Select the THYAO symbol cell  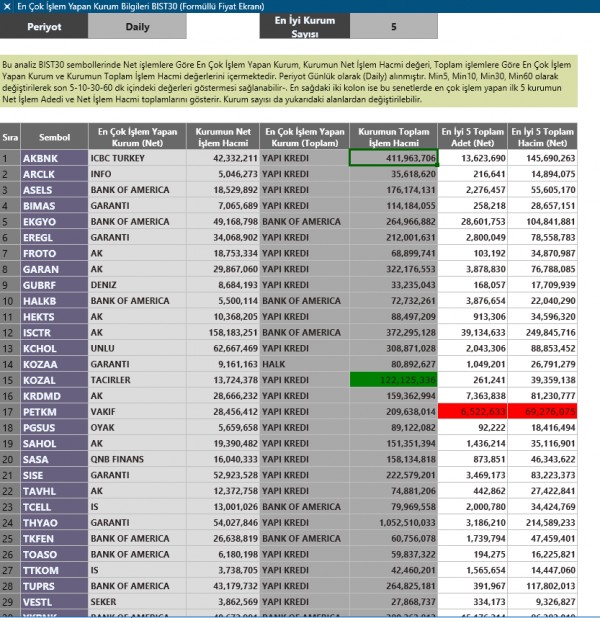(x=54, y=523)
